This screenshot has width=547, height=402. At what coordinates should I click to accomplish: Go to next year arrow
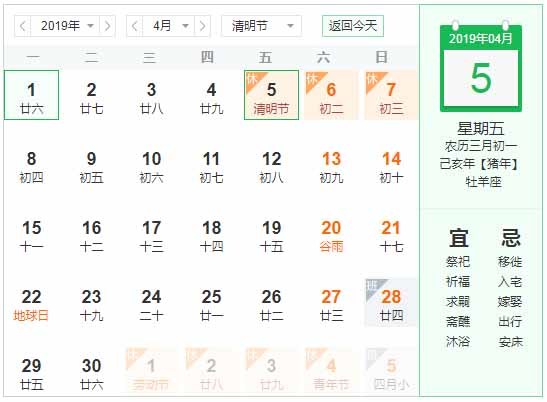tap(107, 26)
